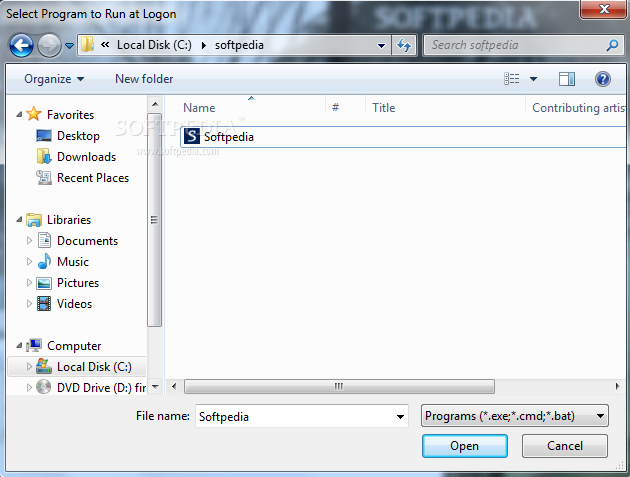Select Local Disk (C:) in the navigation tree
The height and width of the screenshot is (477, 630).
point(94,366)
